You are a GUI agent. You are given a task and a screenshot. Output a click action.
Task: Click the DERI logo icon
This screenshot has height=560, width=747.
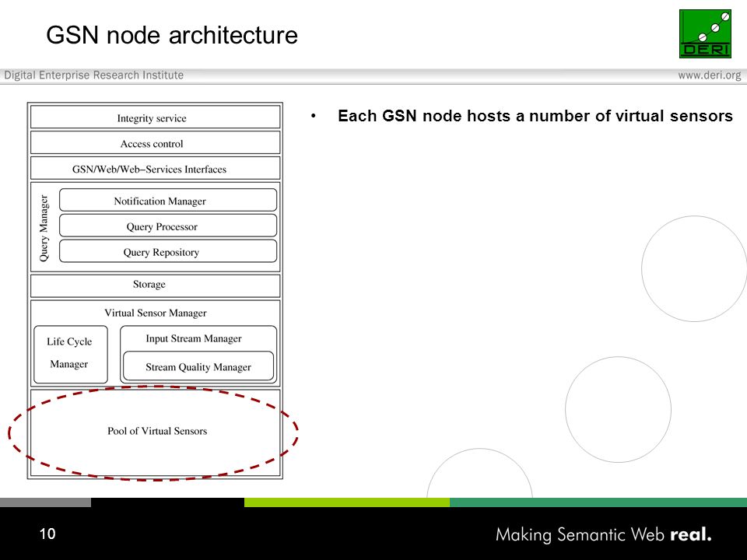(x=705, y=33)
